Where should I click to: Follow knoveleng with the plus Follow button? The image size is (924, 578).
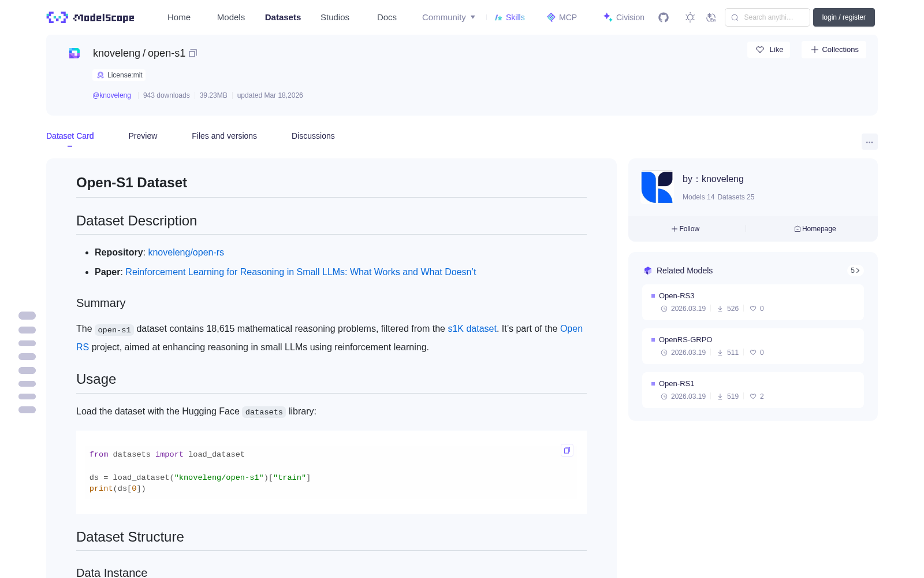point(685,229)
